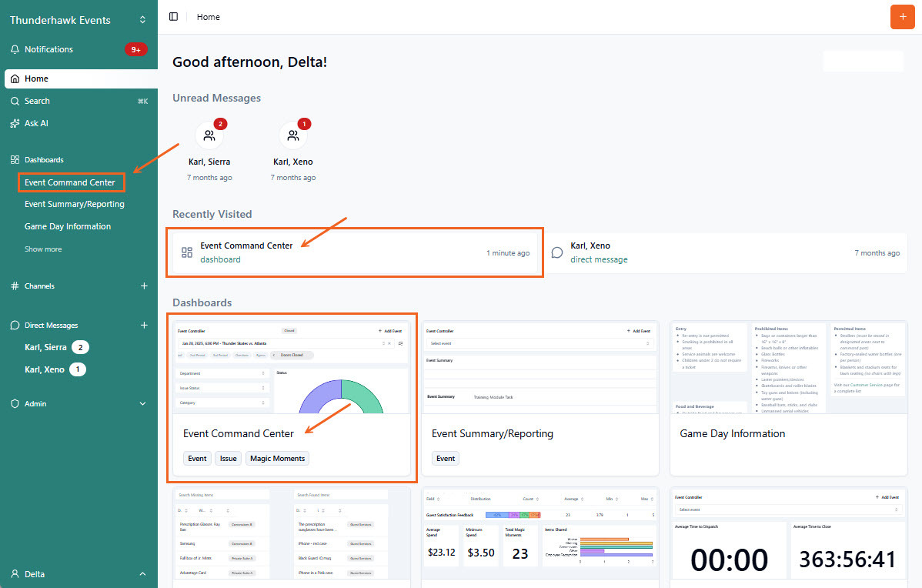Click Event tag on Event Summary/Reporting card
Image resolution: width=922 pixels, height=588 pixels.
pos(446,459)
